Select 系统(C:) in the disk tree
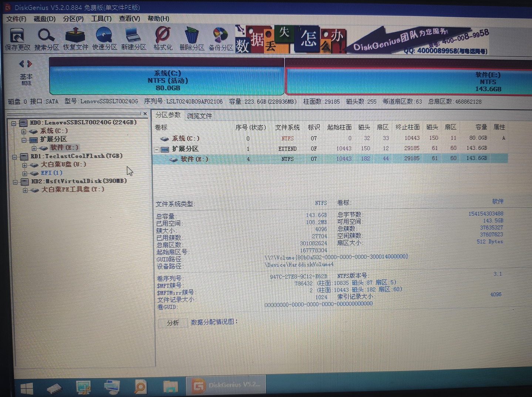The width and height of the screenshot is (532, 397). coord(54,131)
